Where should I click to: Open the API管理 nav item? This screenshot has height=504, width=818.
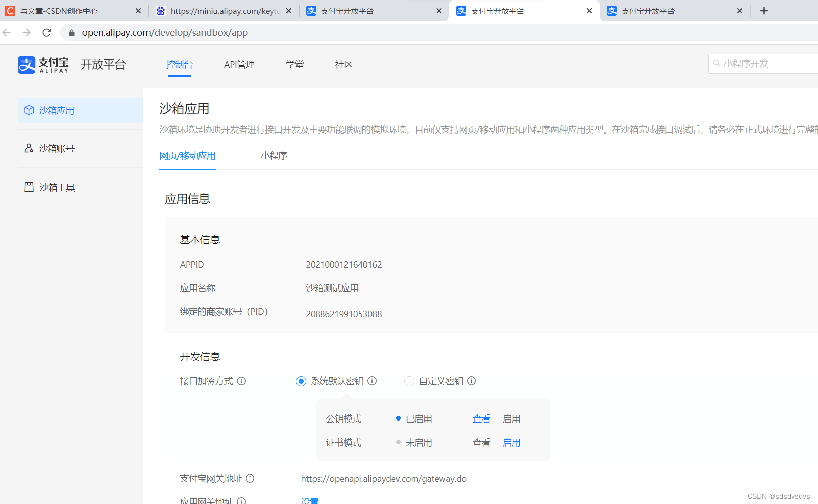click(x=240, y=65)
